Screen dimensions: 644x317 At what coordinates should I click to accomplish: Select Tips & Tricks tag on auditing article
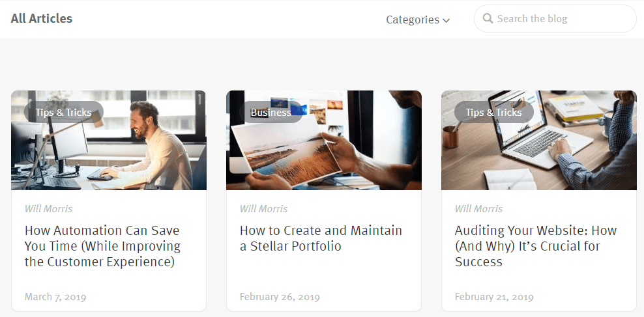click(493, 113)
